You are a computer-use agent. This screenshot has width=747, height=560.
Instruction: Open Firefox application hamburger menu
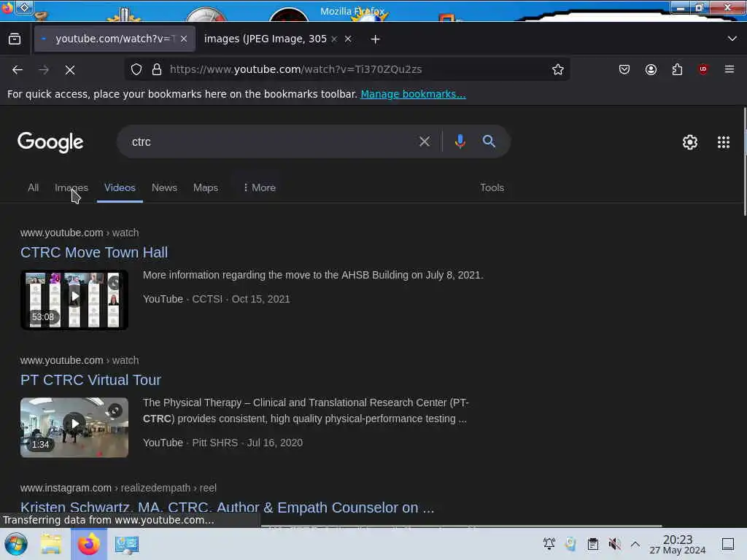[x=729, y=69]
